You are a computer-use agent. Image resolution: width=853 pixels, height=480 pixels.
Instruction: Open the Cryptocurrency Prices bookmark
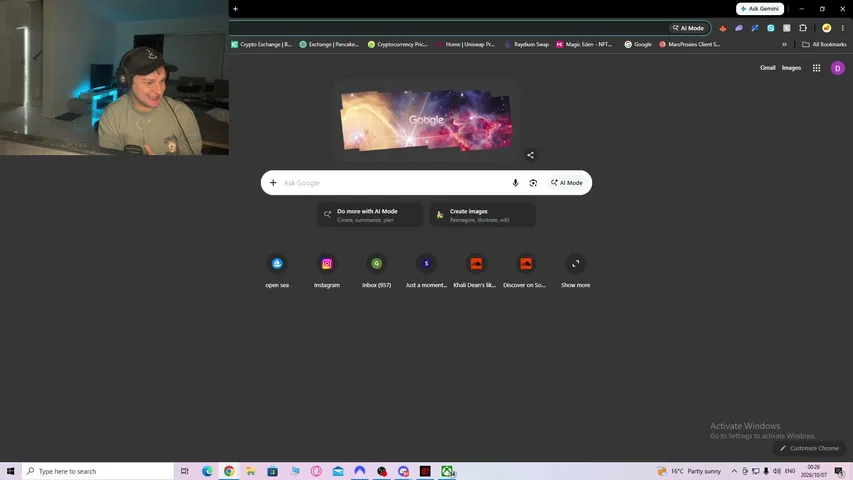tap(397, 44)
